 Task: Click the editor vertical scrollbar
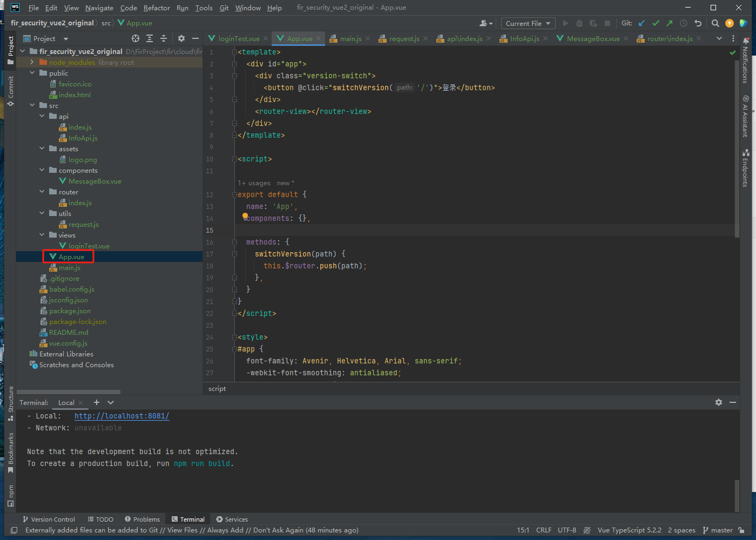[x=737, y=148]
